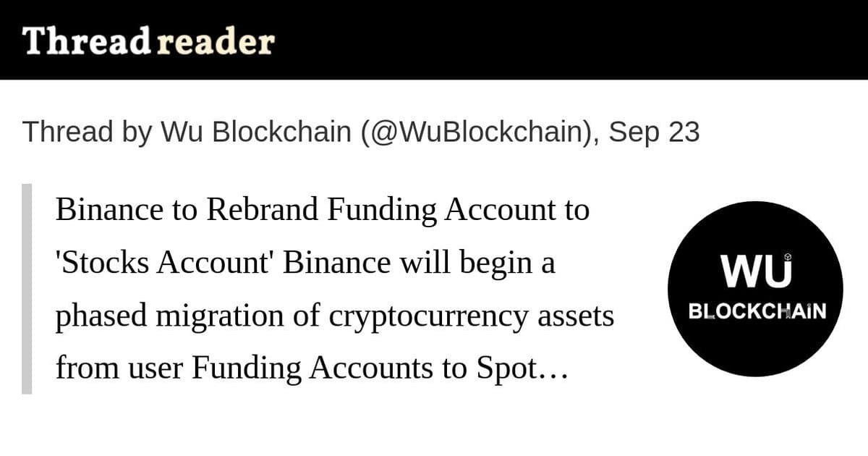Select the "phased migration of cryptocurrency assets" line
Screen dimensions: 868x456
click(x=335, y=316)
